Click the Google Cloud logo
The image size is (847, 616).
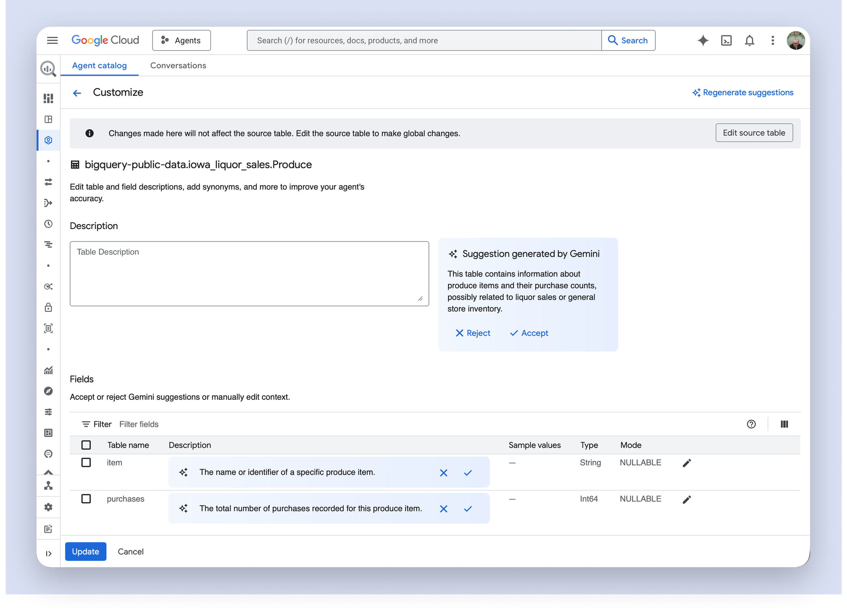click(x=105, y=40)
